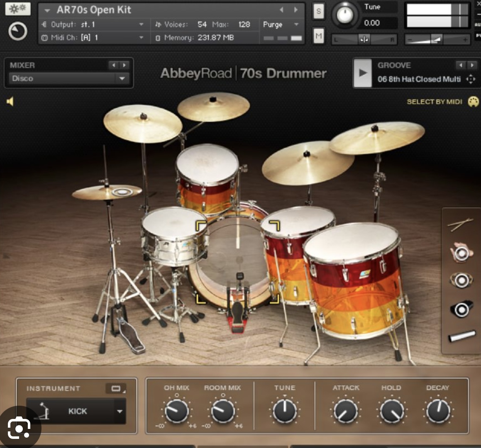Open the snowflake options icon

[x=18, y=9]
